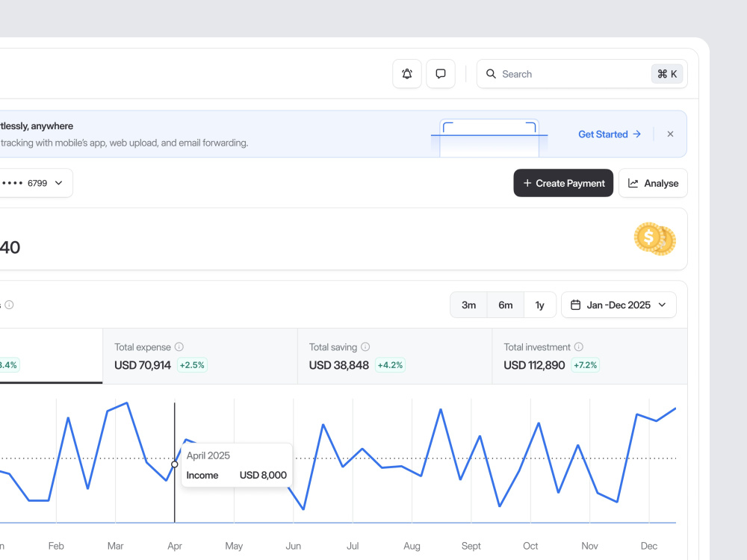Open the notifications bell

point(407,74)
